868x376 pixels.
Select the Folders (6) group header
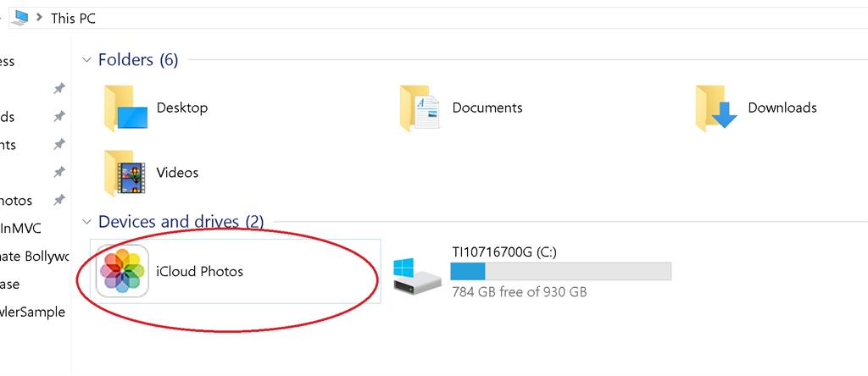coord(138,60)
